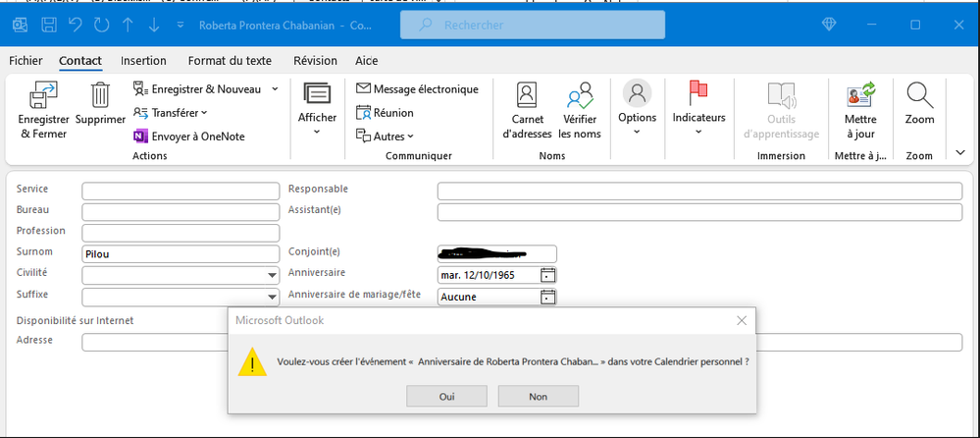The width and height of the screenshot is (980, 438).
Task: Open the Transférer dropdown
Action: point(170,113)
